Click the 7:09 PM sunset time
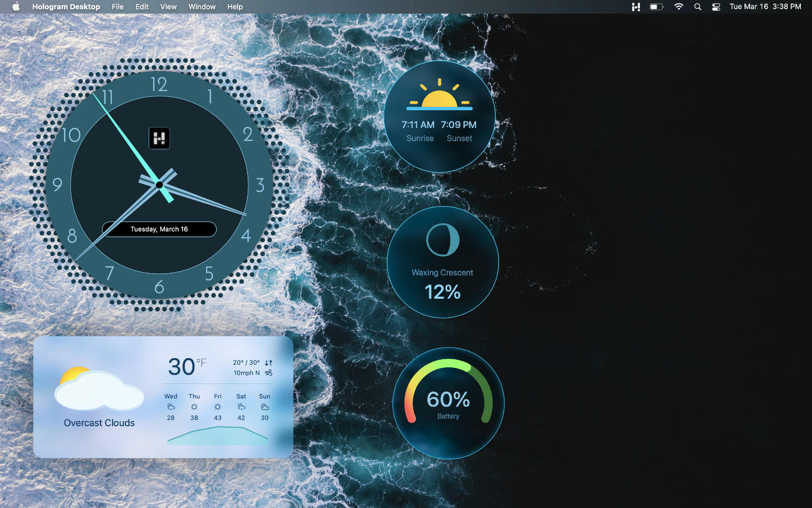Viewport: 812px width, 508px height. pos(459,124)
